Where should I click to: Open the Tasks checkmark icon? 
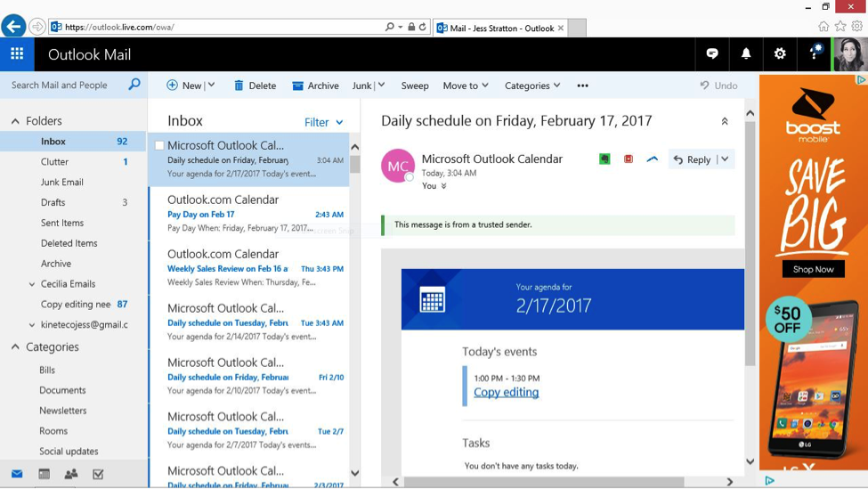(x=98, y=474)
